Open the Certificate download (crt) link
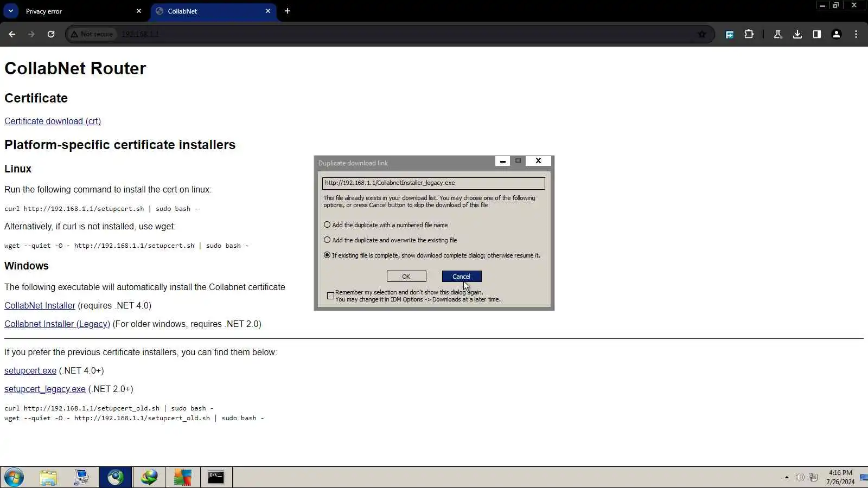The width and height of the screenshot is (868, 488). point(53,121)
